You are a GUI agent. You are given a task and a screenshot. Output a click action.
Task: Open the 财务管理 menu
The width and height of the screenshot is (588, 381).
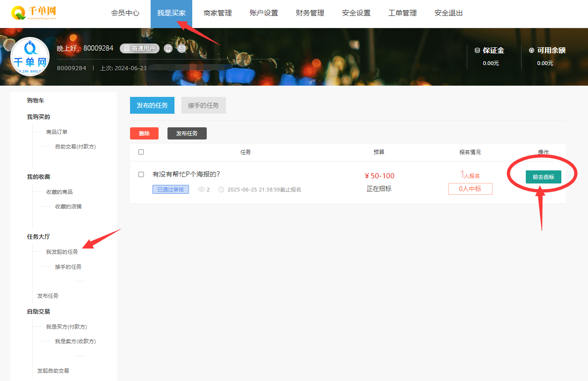pyautogui.click(x=310, y=13)
